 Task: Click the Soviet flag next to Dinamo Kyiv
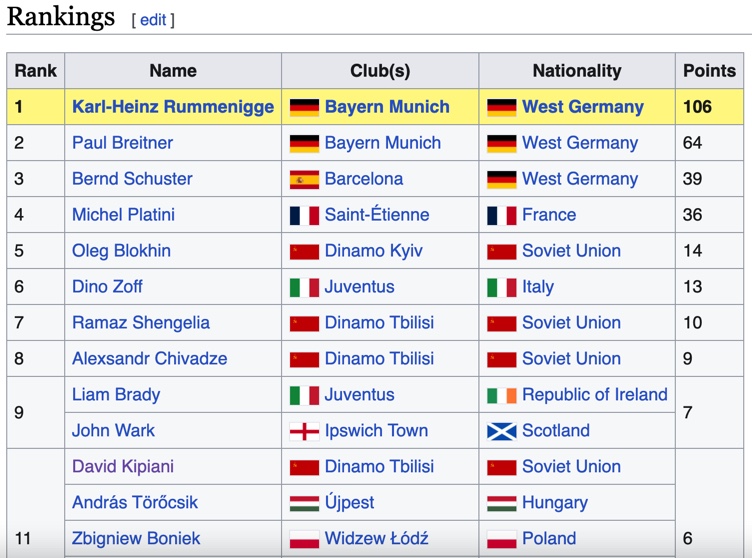304,251
